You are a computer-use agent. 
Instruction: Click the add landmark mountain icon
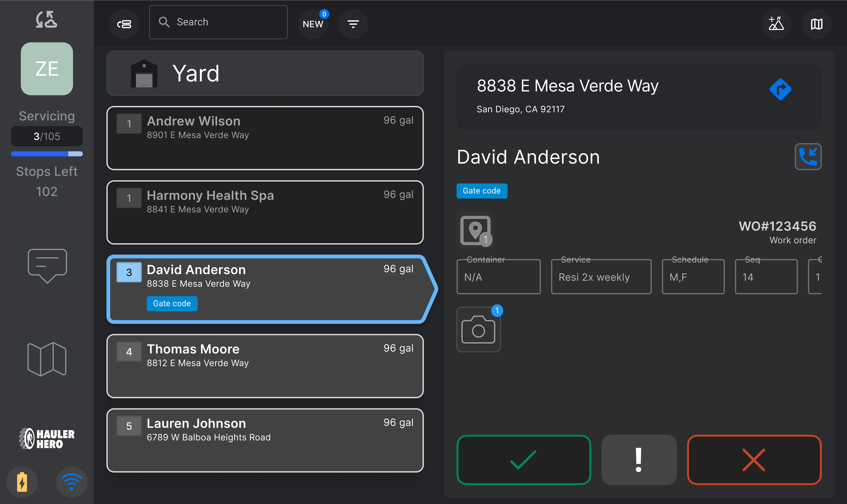(x=776, y=24)
